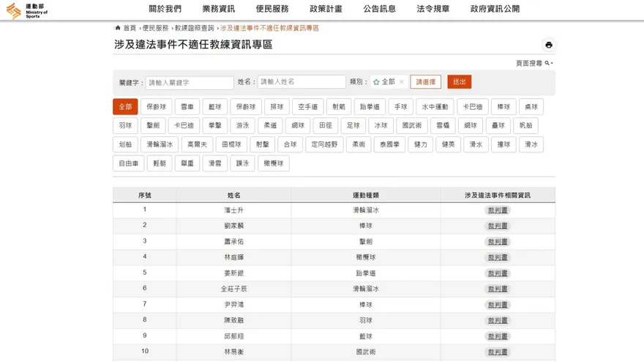Filter by 射箭 category
Viewport: 644px width, 362px height.
pyautogui.click(x=339, y=106)
